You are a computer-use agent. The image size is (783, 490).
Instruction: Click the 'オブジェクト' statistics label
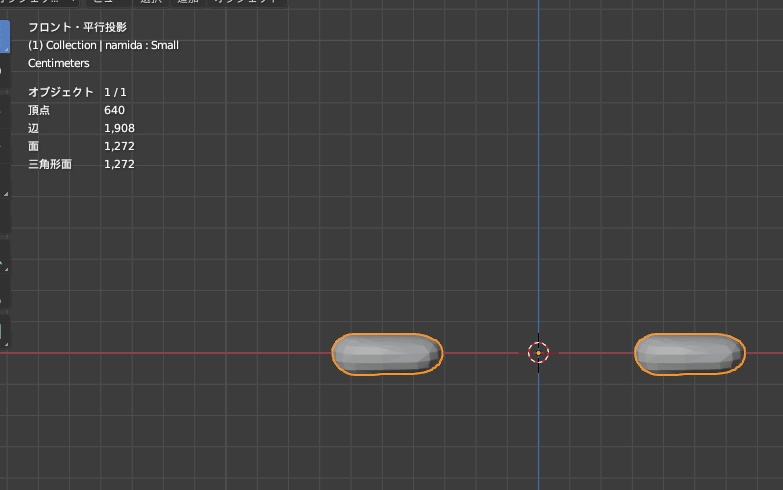click(x=60, y=92)
